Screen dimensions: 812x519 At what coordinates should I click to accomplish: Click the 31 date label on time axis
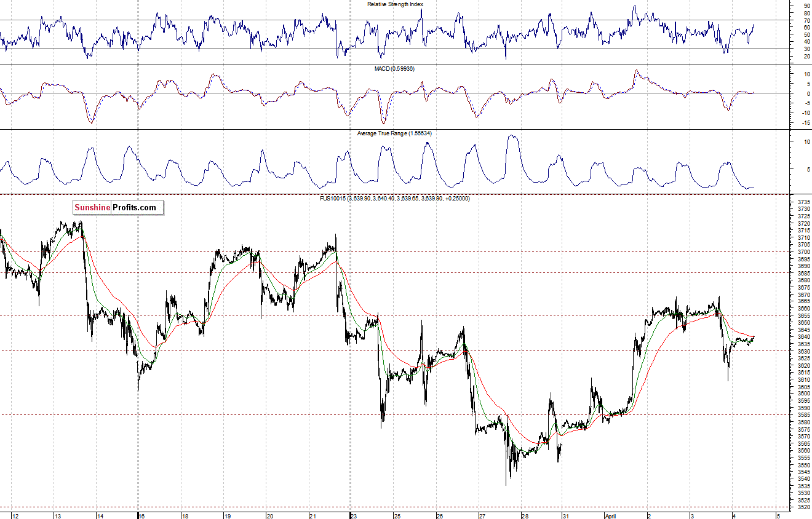[x=567, y=516]
